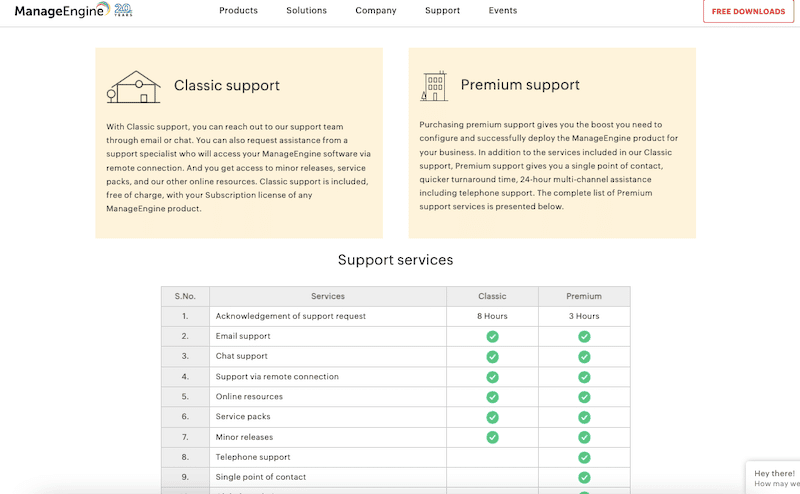The image size is (800, 494).
Task: Click the Classic support house icon
Action: click(134, 87)
